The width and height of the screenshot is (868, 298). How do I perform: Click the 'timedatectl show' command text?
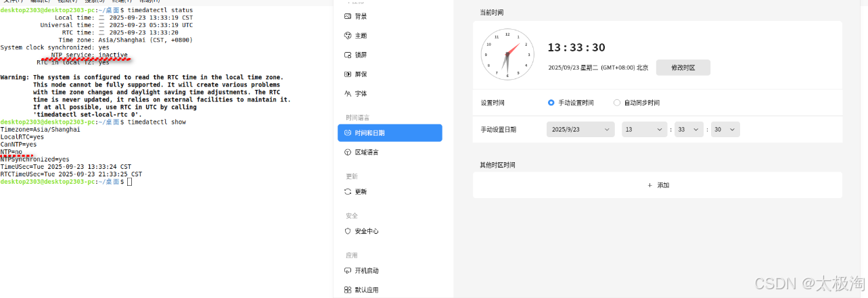point(156,122)
